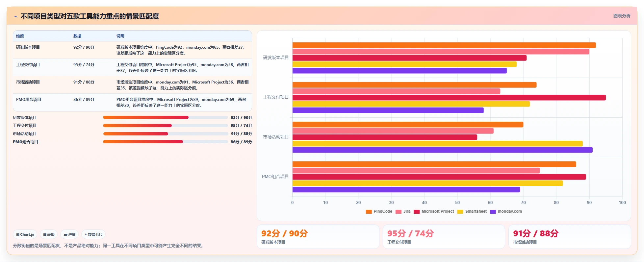Click the yellow Smartsheet legend swatch

point(460,211)
